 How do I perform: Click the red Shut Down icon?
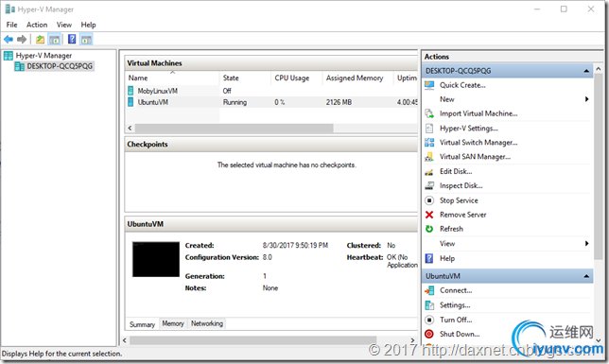(x=429, y=334)
